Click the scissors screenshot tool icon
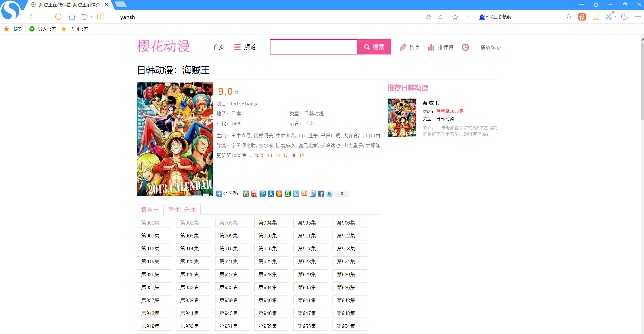 pos(608,17)
